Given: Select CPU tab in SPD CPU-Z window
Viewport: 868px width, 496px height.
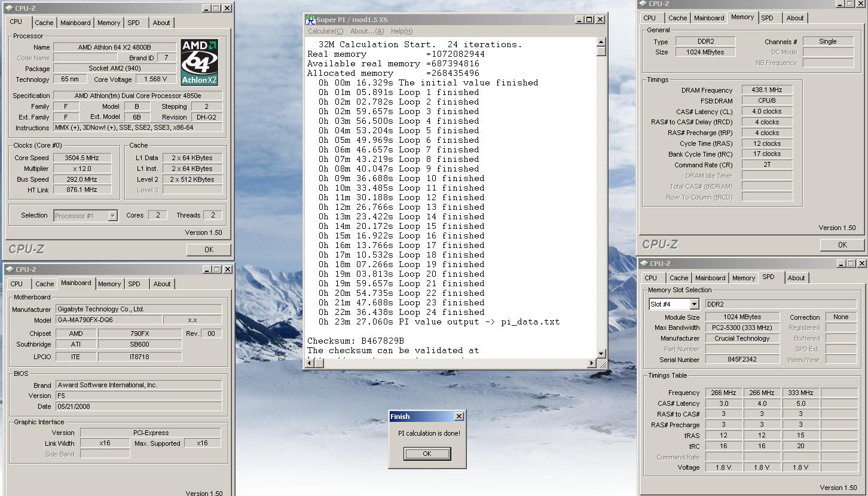Looking at the screenshot, I should pos(650,278).
